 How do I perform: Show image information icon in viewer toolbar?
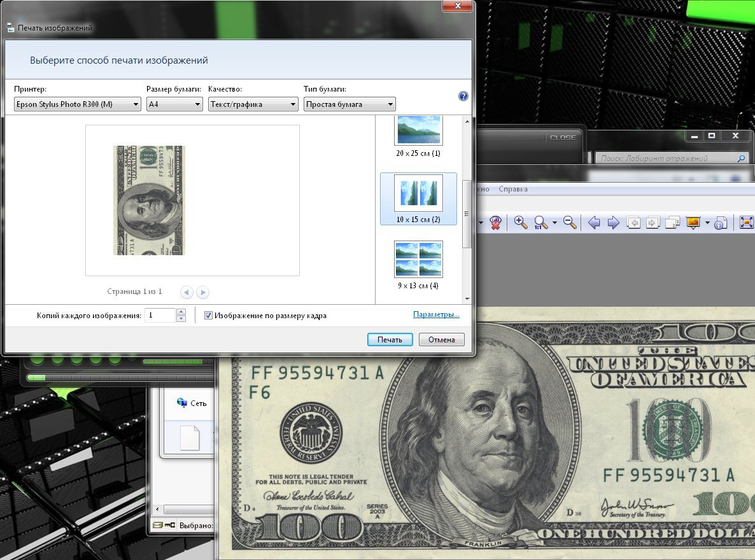(721, 223)
